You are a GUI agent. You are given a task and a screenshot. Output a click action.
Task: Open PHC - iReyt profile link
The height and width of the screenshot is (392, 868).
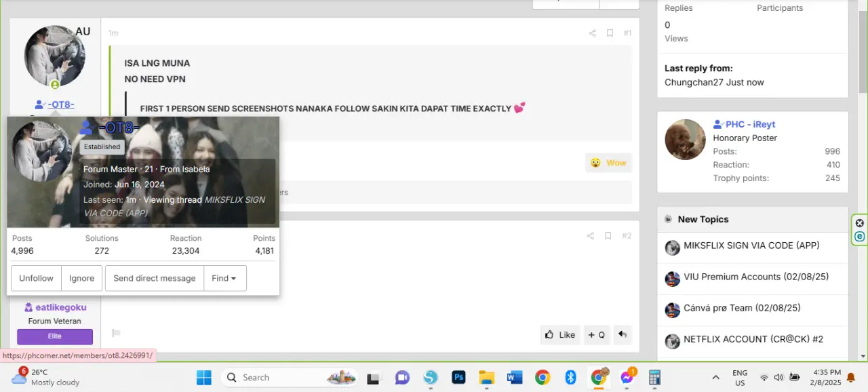click(750, 124)
